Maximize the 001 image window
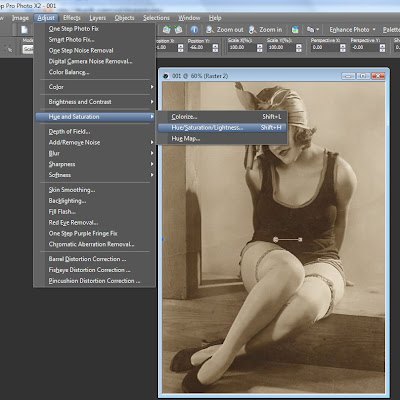This screenshot has width=400, height=400. tap(363, 76)
